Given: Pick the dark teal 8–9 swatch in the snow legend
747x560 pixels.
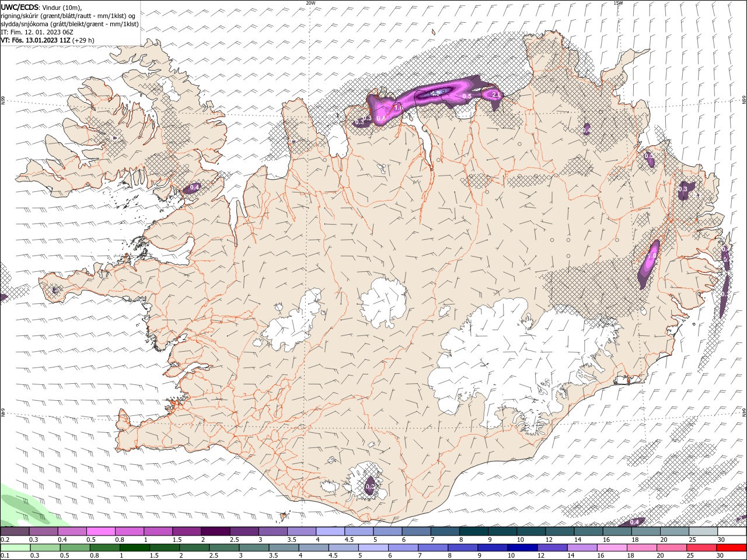Looking at the screenshot, I should pyautogui.click(x=474, y=531).
